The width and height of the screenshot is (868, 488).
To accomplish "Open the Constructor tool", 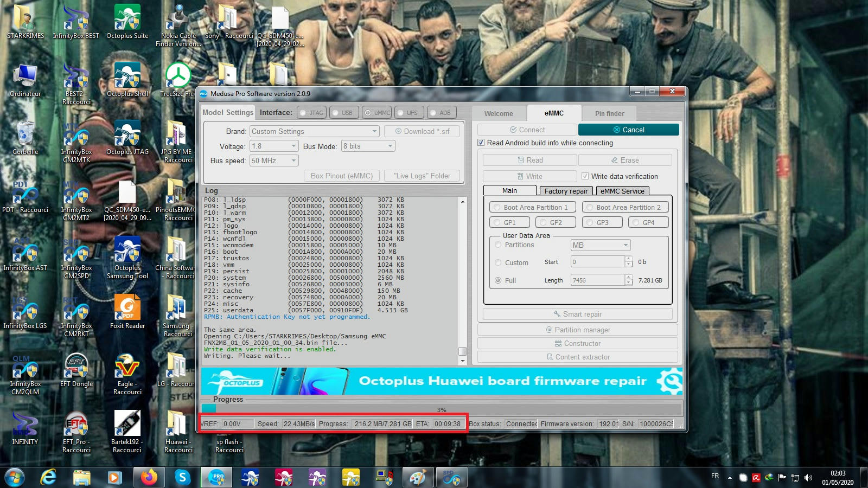I will 578,343.
